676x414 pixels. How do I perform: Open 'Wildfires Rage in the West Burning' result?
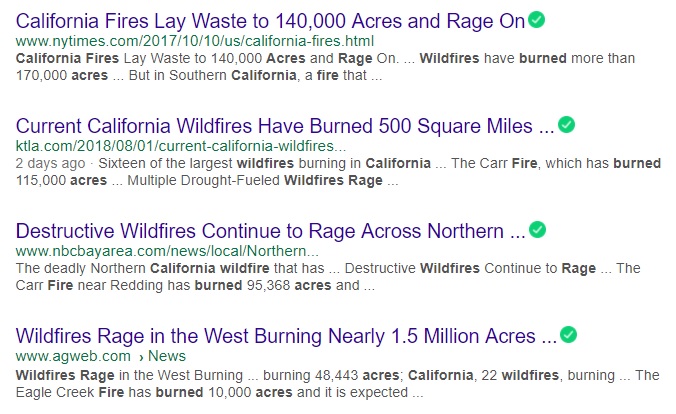(284, 336)
